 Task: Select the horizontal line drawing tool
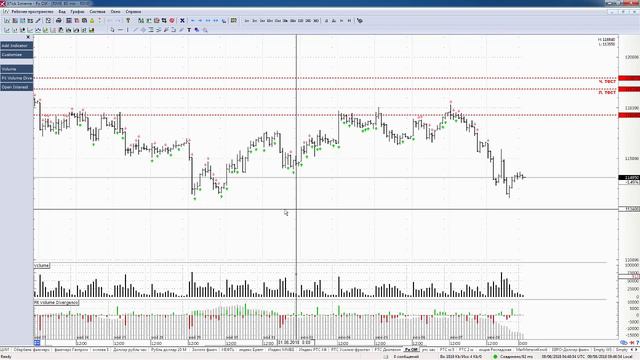(x=120, y=30)
